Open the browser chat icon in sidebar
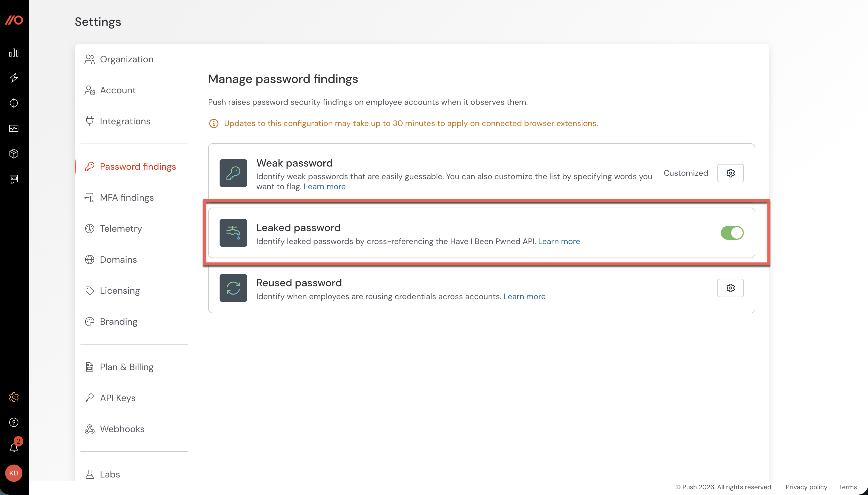Screen dimensions: 868x495 tap(14, 179)
